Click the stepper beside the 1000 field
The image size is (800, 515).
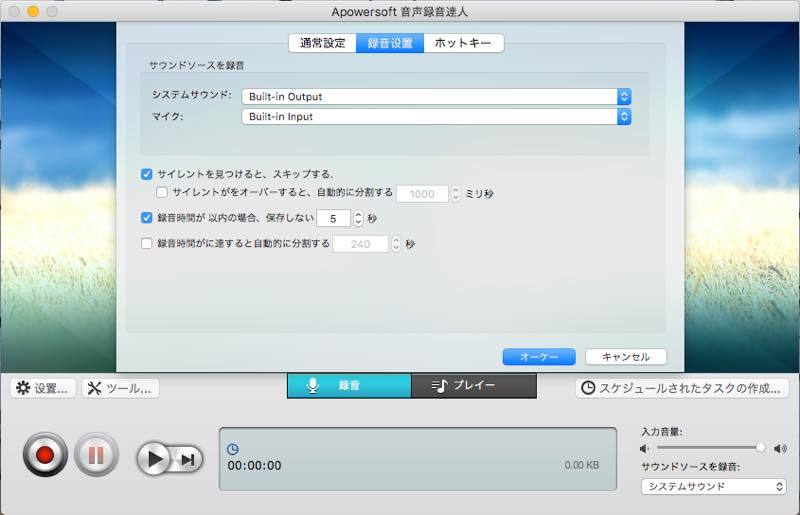coord(456,194)
